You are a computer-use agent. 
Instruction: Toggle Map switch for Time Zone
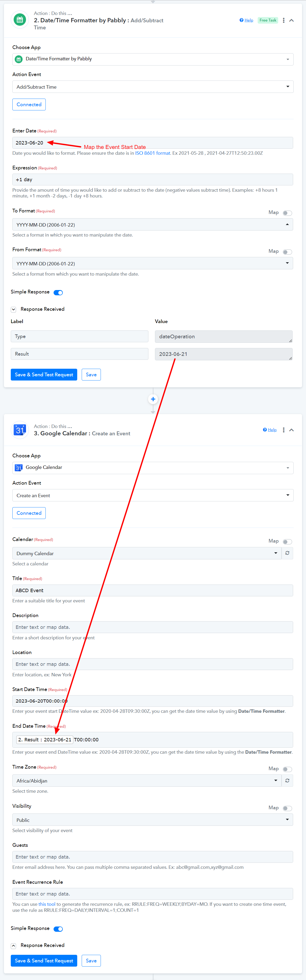pos(287,769)
